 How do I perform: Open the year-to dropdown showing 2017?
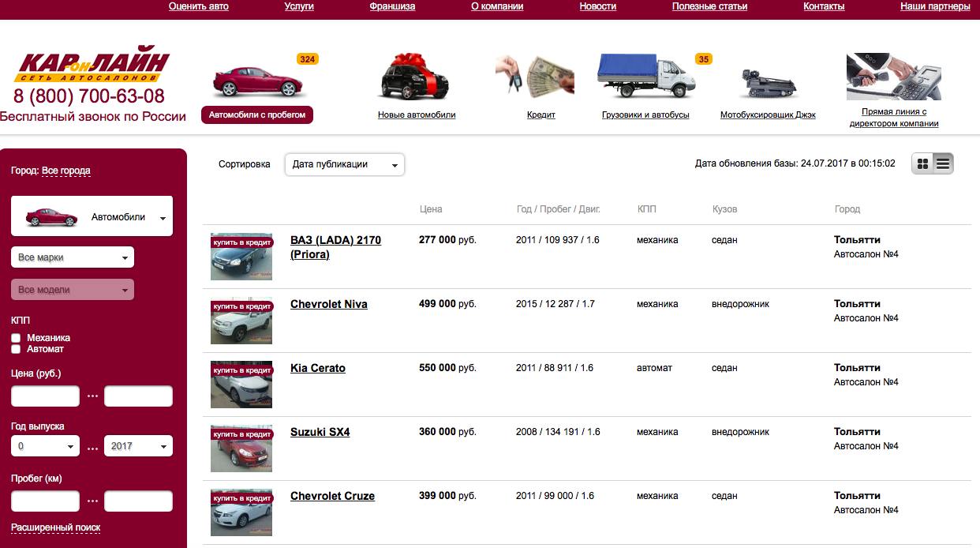tap(138, 446)
